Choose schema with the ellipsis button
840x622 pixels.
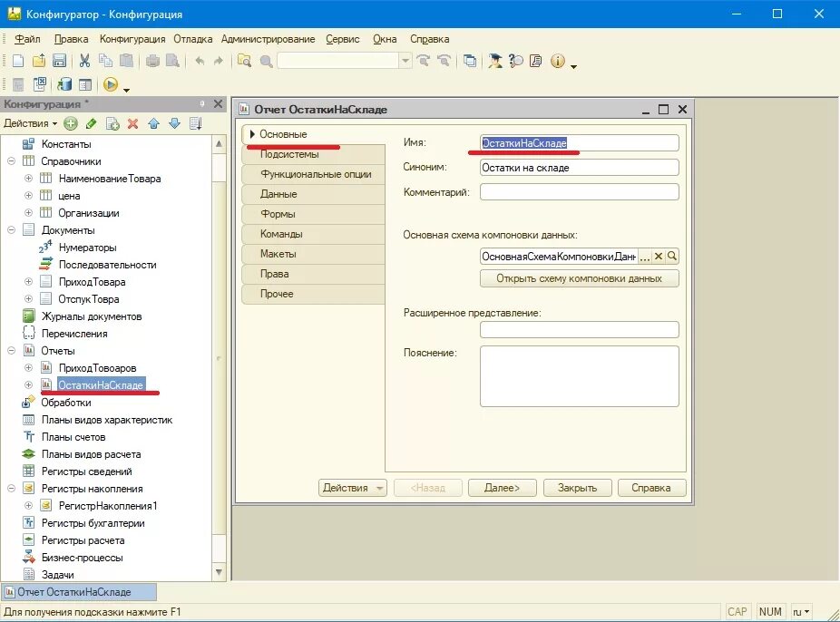tap(645, 257)
